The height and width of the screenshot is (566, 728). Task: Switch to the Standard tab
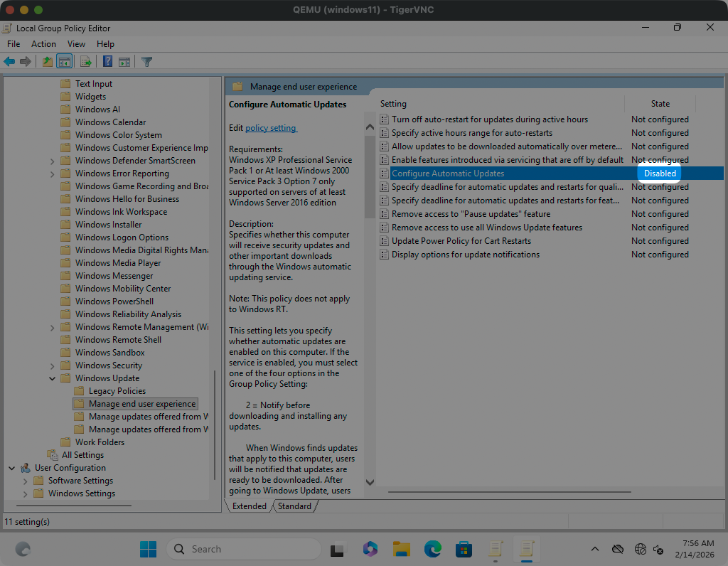[x=294, y=506]
